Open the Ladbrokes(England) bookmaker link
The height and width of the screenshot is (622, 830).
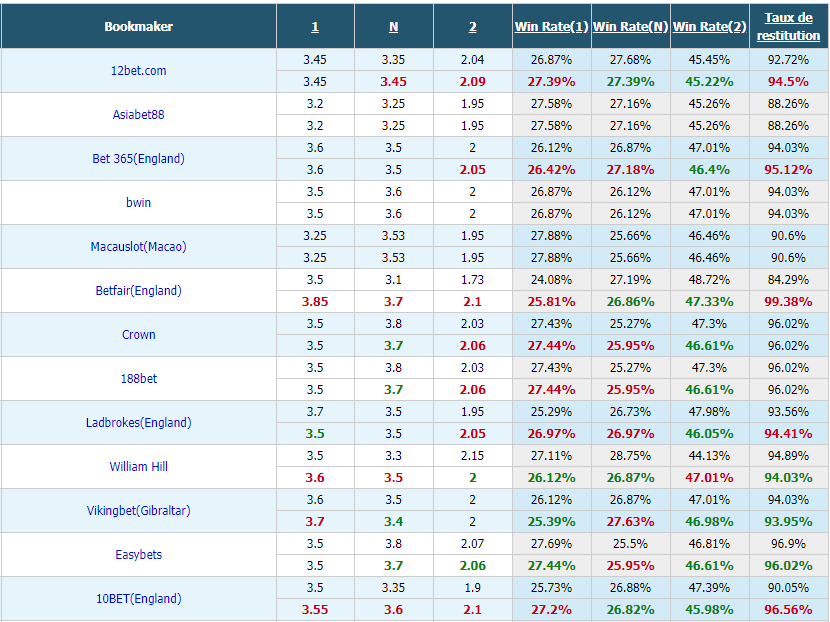139,422
